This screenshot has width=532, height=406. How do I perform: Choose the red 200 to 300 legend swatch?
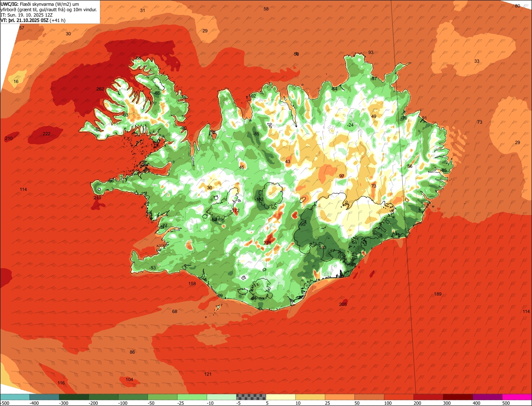point(428,397)
